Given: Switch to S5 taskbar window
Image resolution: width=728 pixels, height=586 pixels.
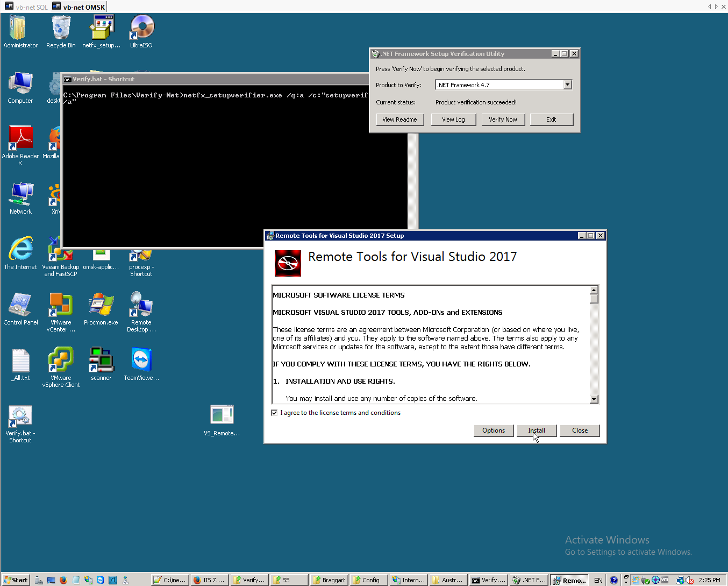Looking at the screenshot, I should (289, 580).
